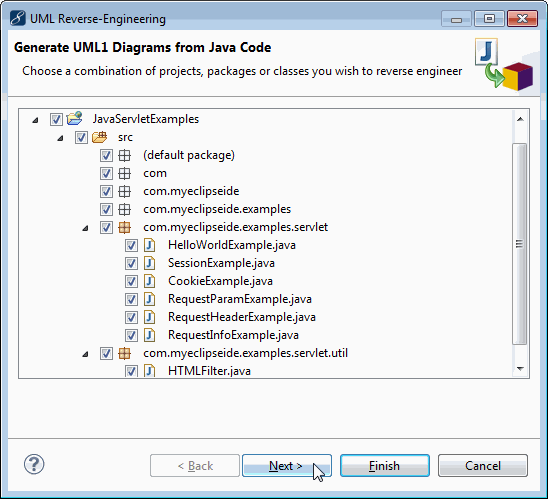The image size is (548, 499).
Task: Click the com.myeclipseide.examples.servlet.util package icon
Action: coord(124,353)
